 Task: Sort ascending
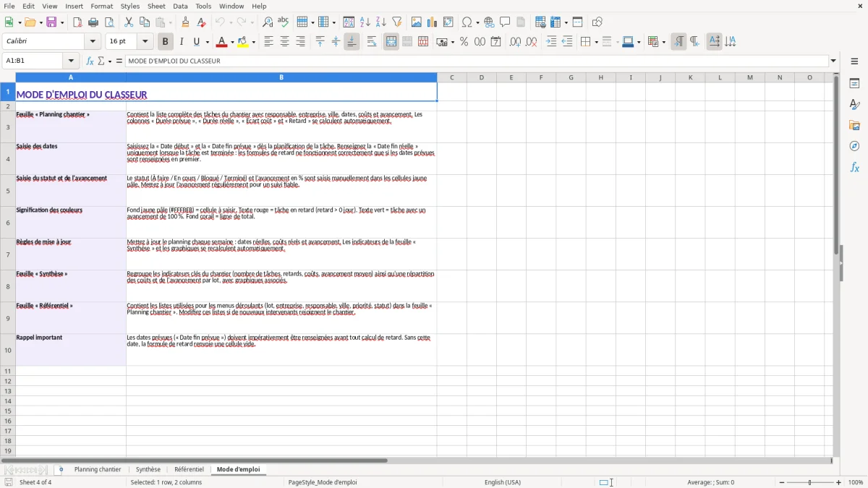(365, 22)
